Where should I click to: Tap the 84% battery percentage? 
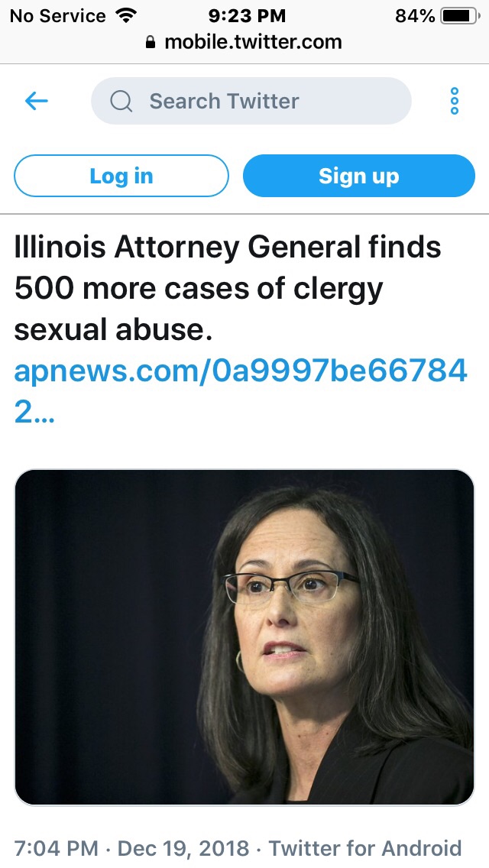[415, 15]
